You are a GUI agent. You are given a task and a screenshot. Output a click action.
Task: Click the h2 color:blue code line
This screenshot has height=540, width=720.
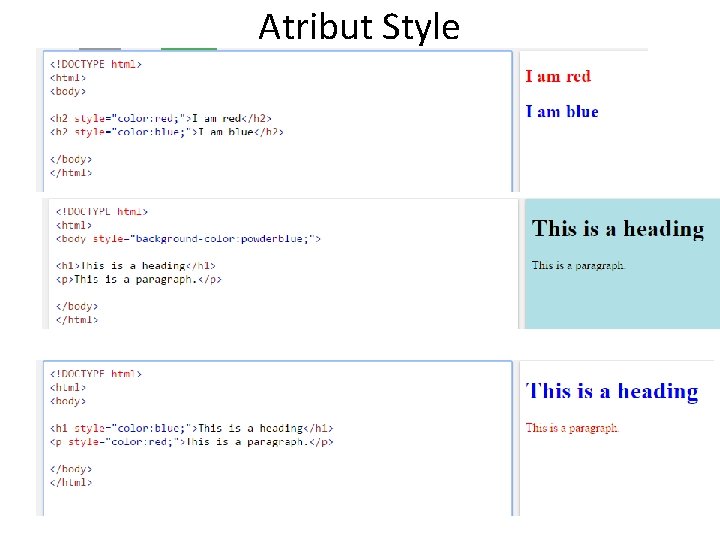[x=167, y=132]
